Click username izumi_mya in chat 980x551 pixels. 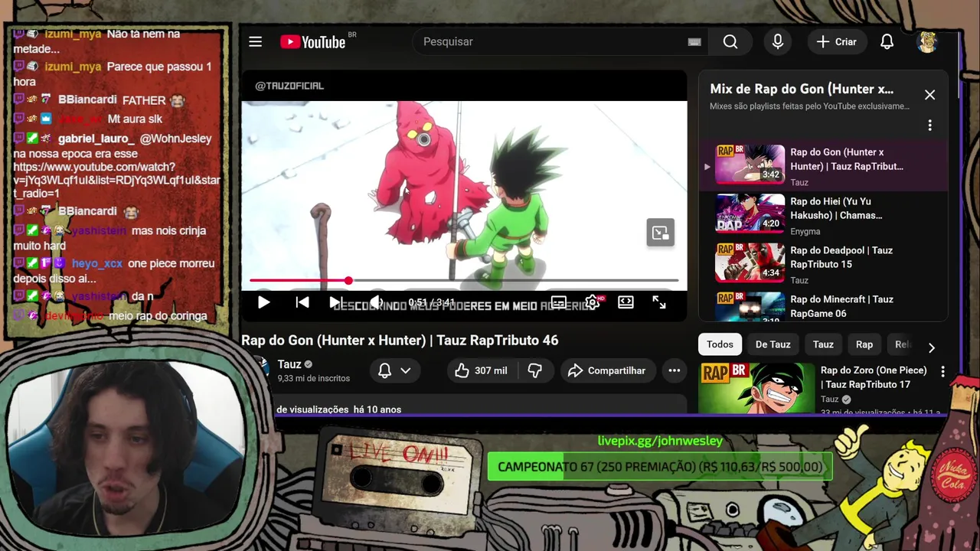tap(73, 67)
